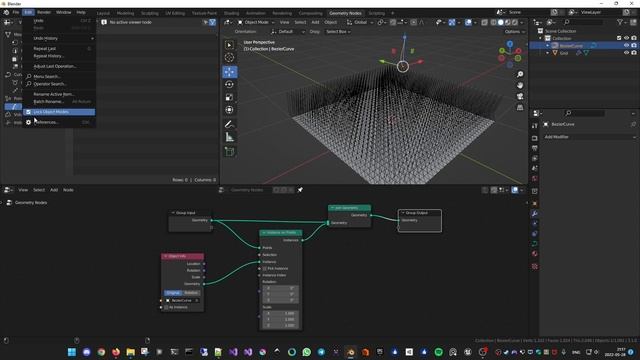Viewport: 640px width, 360px height.
Task: Expand the BezierCurve tree item in outliner
Action: (x=548, y=45)
